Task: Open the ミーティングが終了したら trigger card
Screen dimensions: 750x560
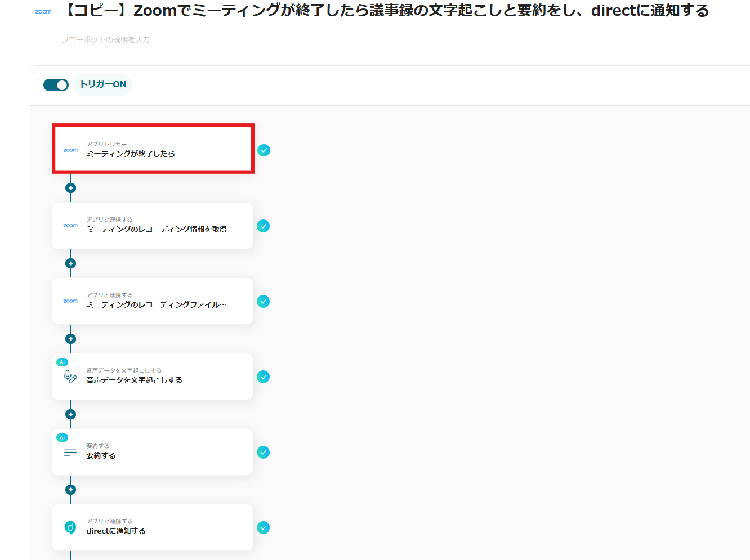Action: (153, 149)
